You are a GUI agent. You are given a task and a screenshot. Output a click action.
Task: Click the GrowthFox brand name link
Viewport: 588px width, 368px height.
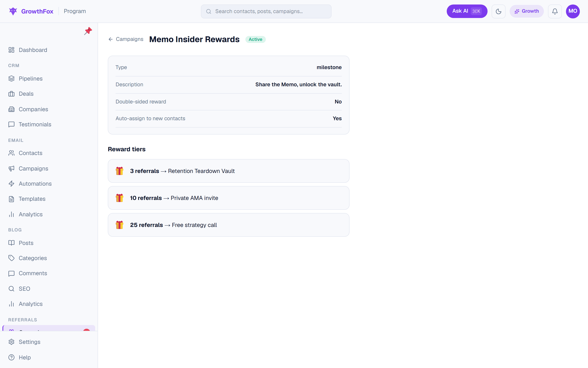pos(37,11)
